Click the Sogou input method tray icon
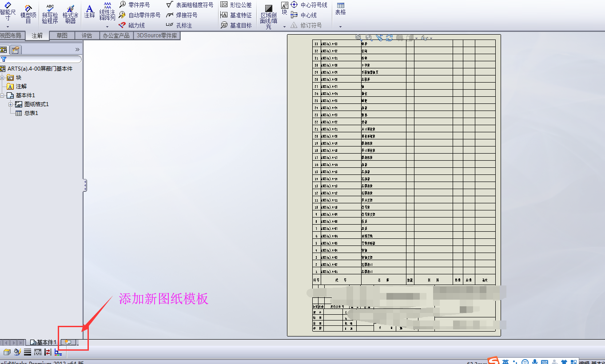Viewport: 605px width, 364px height. tap(494, 361)
